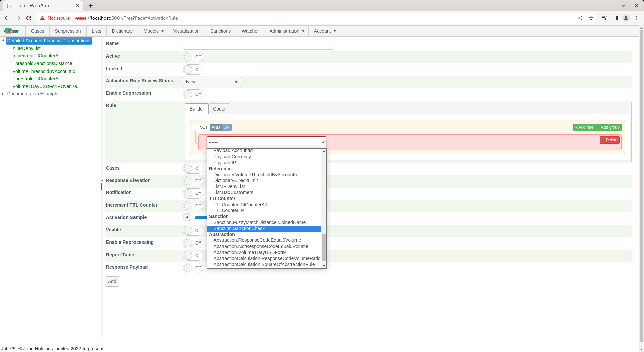Open the Watcher menu item

250,31
